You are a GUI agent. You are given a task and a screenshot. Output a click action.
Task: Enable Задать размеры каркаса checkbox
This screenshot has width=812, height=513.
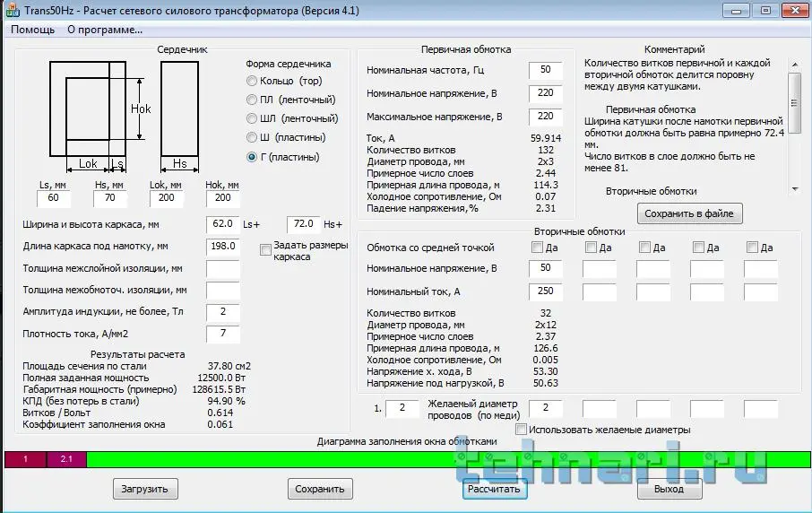pyautogui.click(x=265, y=249)
